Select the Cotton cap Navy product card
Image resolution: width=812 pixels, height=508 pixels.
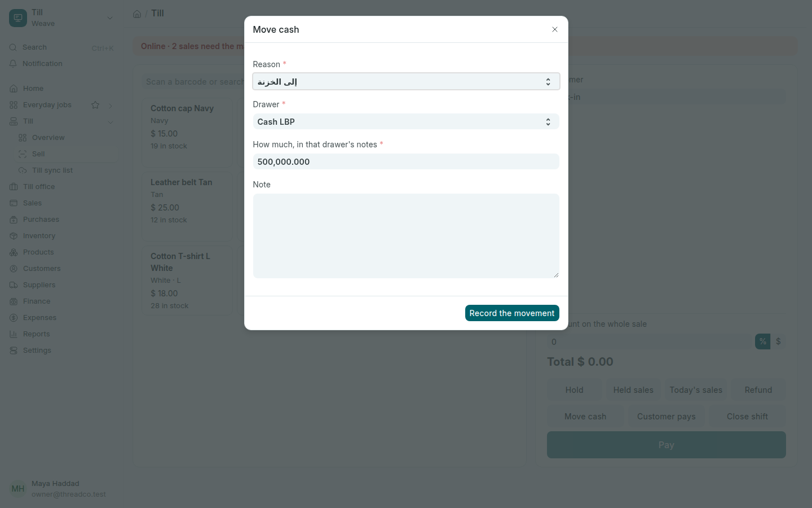[187, 133]
